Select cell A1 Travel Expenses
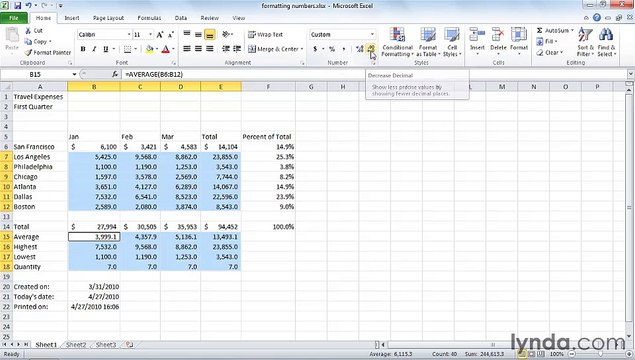Image resolution: width=635 pixels, height=360 pixels. click(x=40, y=97)
